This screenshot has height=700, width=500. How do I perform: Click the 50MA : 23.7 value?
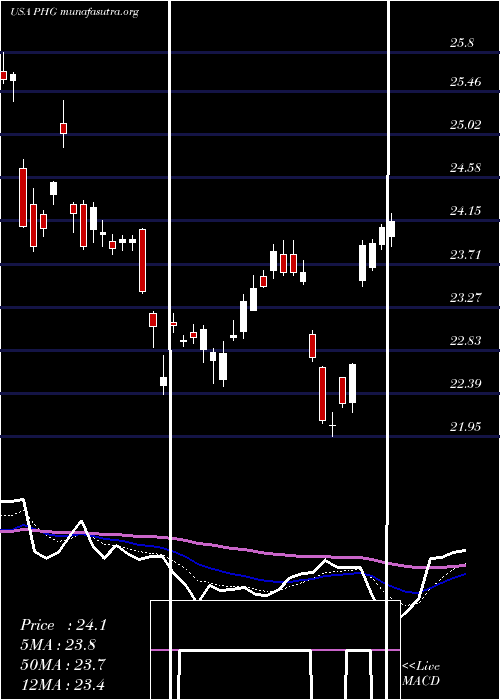point(62,665)
